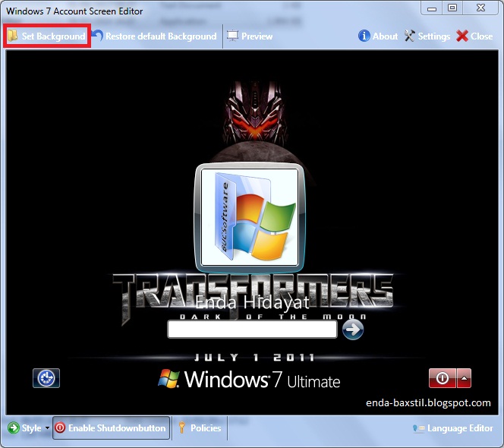Screen dimensions: 504x448
Task: Click the red X Close button in toolbar
Action: point(474,36)
